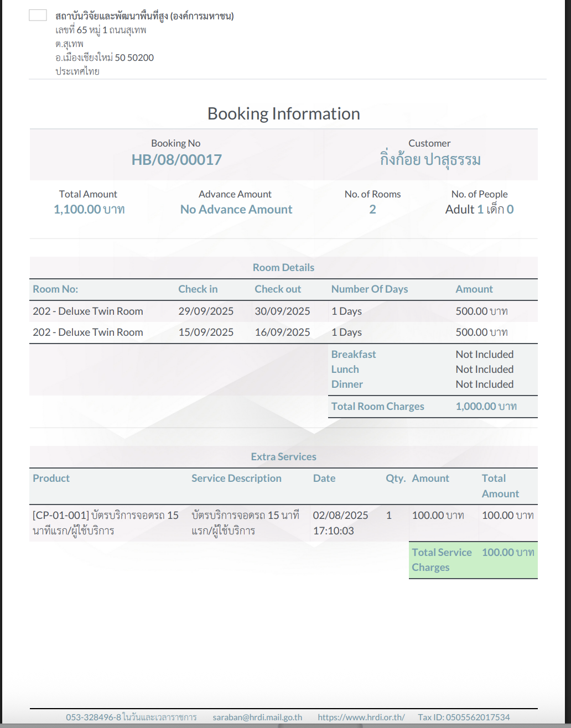Screen dimensions: 571x728
Task: Click the Service Description column header
Action: pos(236,478)
